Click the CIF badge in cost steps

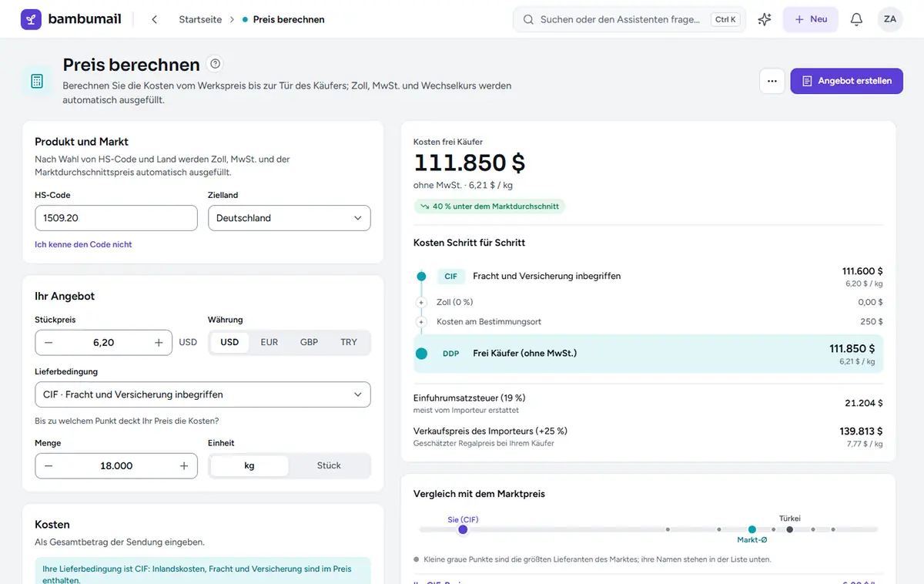point(451,276)
